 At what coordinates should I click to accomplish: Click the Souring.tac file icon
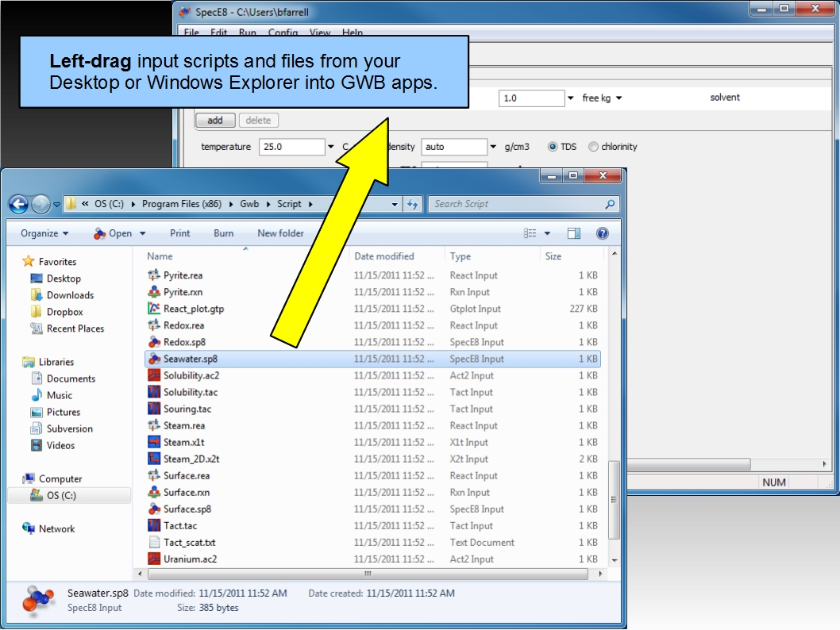(154, 409)
